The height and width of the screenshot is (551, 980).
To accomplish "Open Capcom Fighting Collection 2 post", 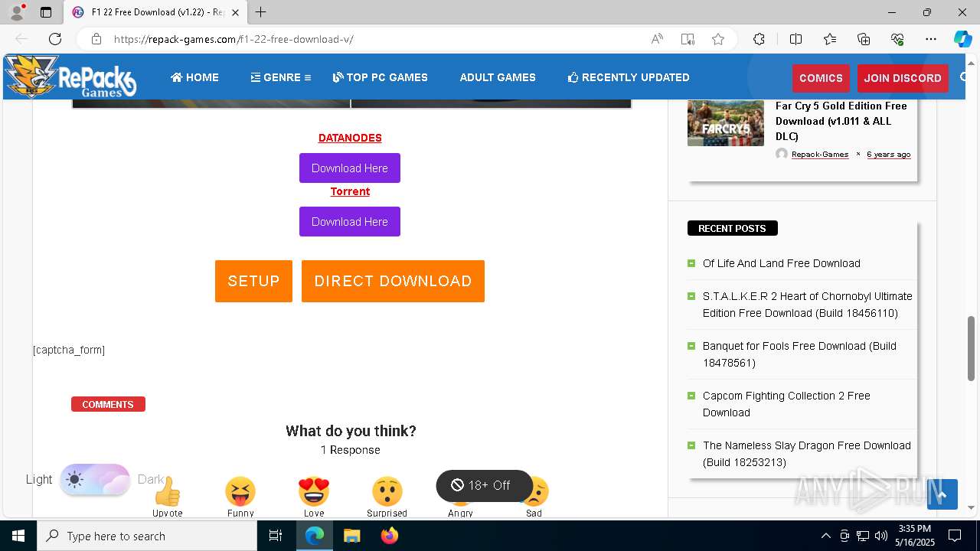I will [786, 404].
